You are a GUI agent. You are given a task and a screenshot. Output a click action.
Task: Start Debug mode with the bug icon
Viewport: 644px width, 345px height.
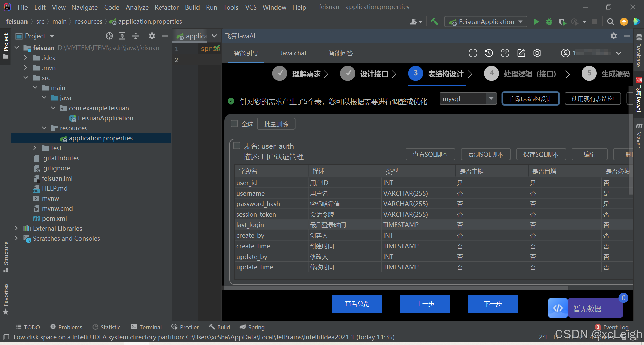[x=549, y=21]
